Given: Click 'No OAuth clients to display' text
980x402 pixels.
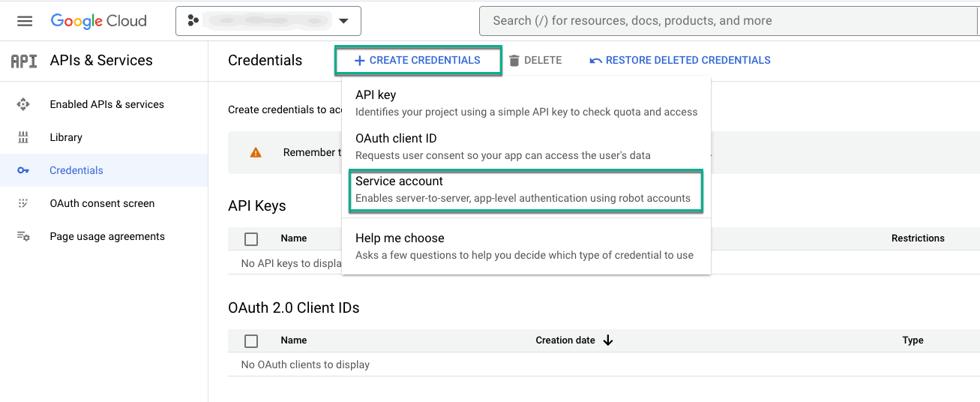Looking at the screenshot, I should point(305,365).
